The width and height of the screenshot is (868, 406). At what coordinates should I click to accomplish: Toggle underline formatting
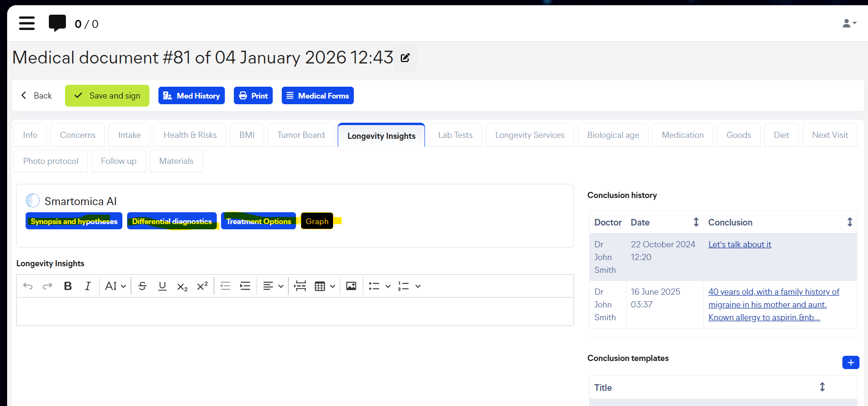pos(162,286)
